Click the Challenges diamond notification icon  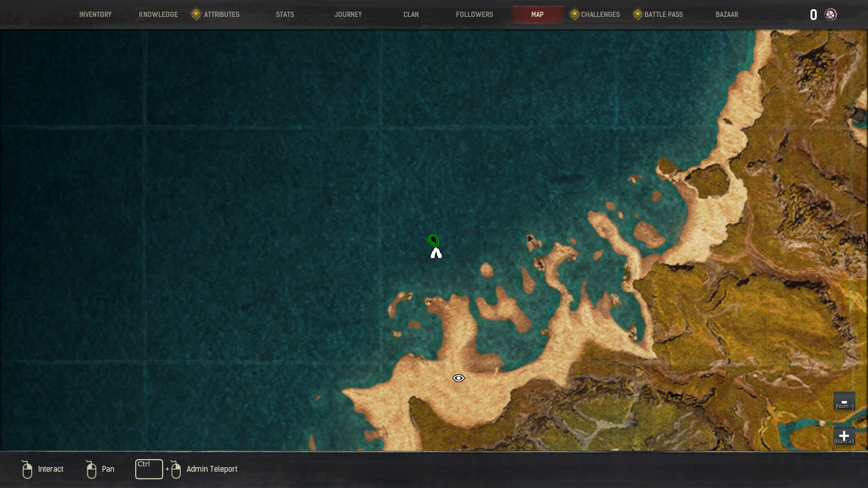tap(574, 14)
